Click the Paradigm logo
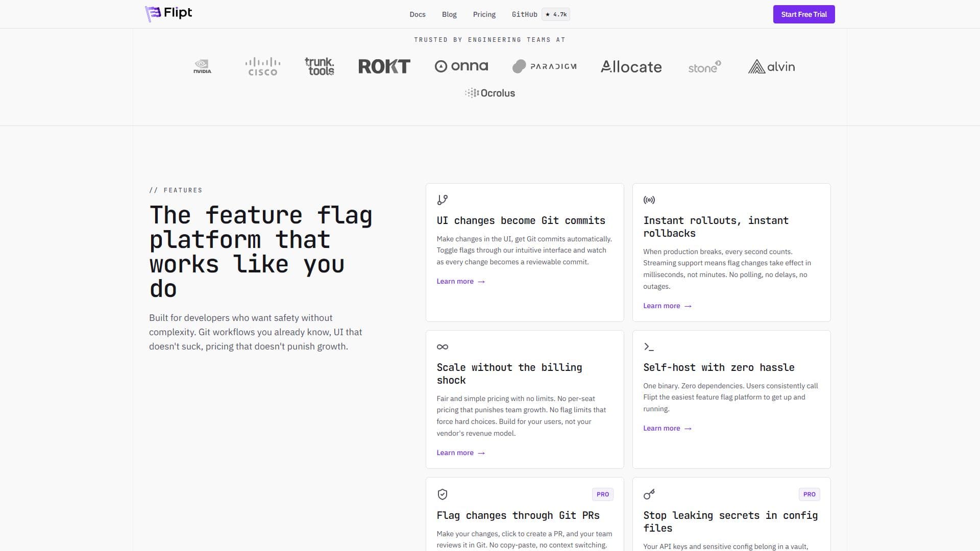This screenshot has height=551, width=980. pos(545,66)
